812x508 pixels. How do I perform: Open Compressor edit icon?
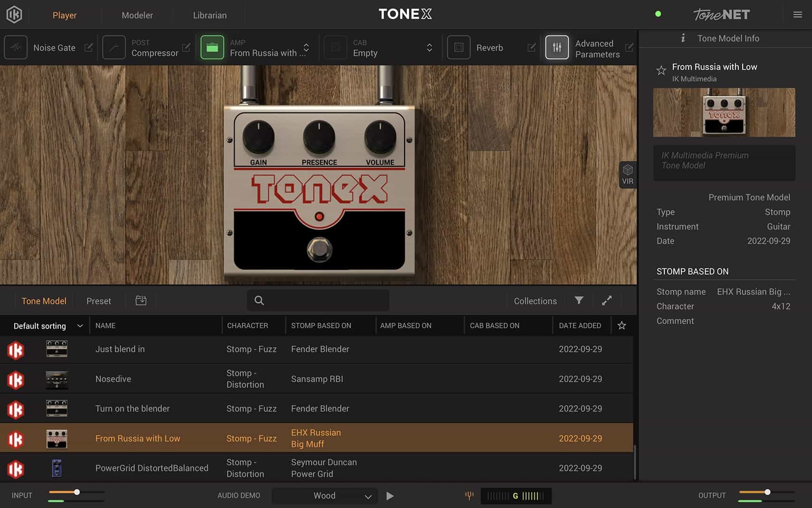[186, 48]
